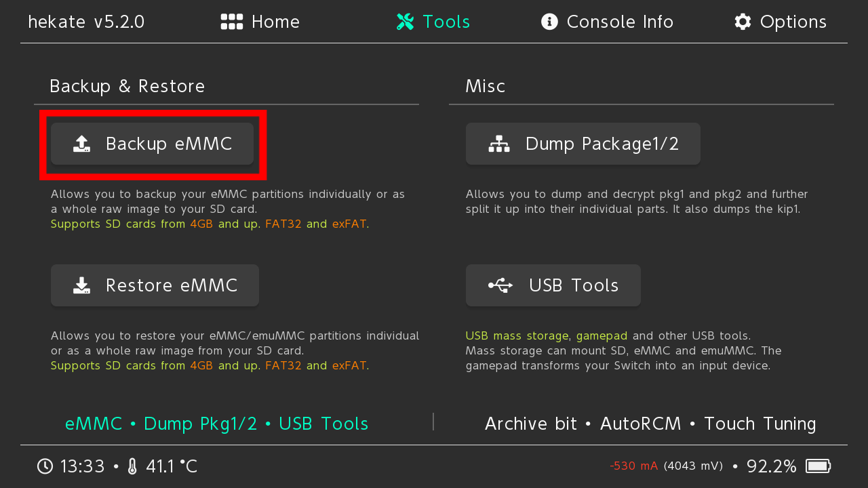Click the Home grid icon
Image resolution: width=868 pixels, height=488 pixels.
coord(232,22)
